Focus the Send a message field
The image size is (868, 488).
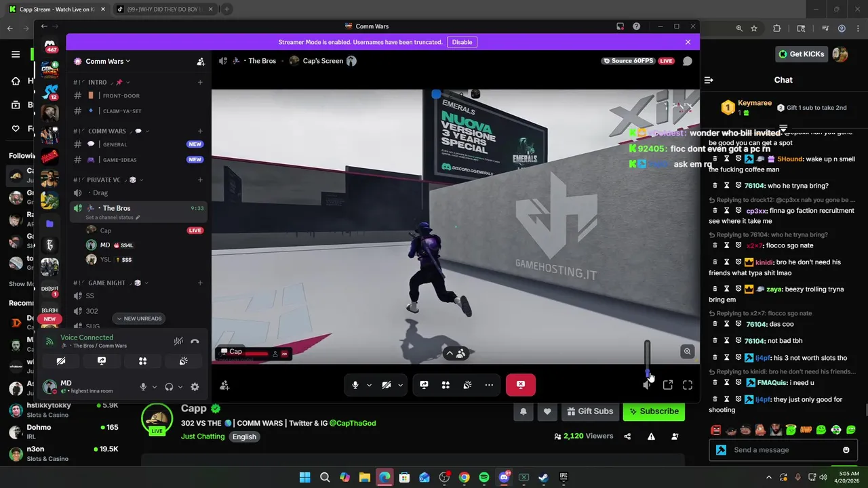pyautogui.click(x=785, y=450)
